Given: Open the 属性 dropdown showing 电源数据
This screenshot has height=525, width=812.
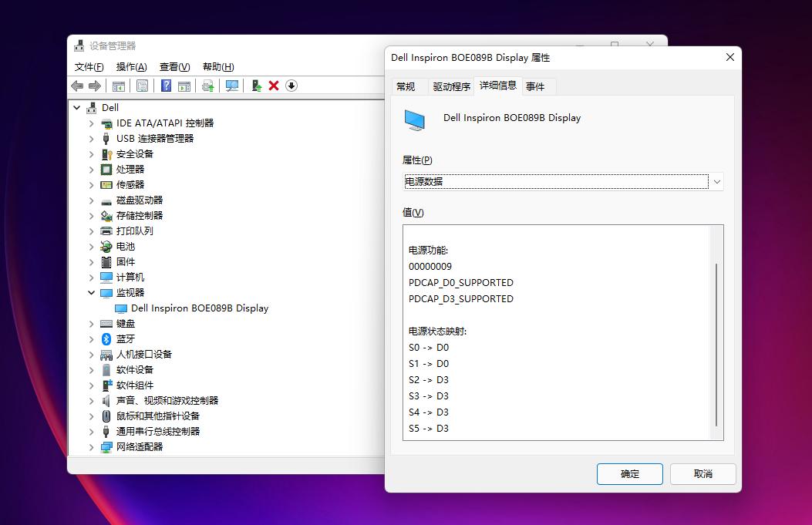Looking at the screenshot, I should [563, 182].
